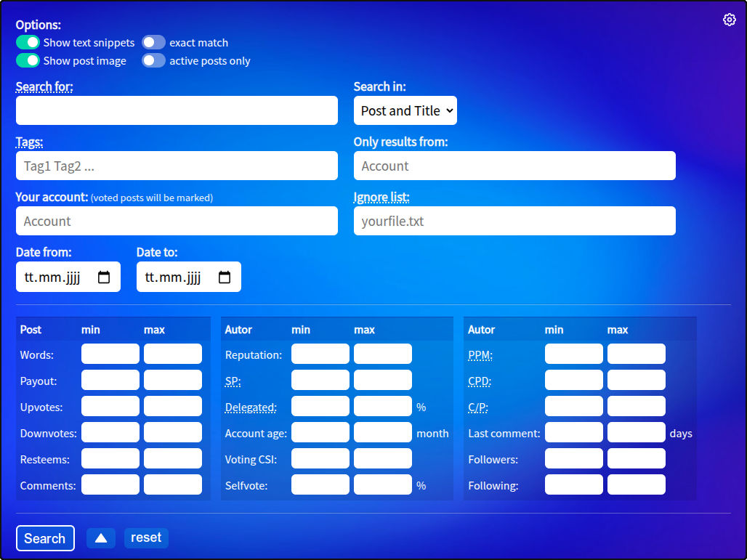The height and width of the screenshot is (560, 747).
Task: Focus the Your account input field
Action: click(177, 221)
